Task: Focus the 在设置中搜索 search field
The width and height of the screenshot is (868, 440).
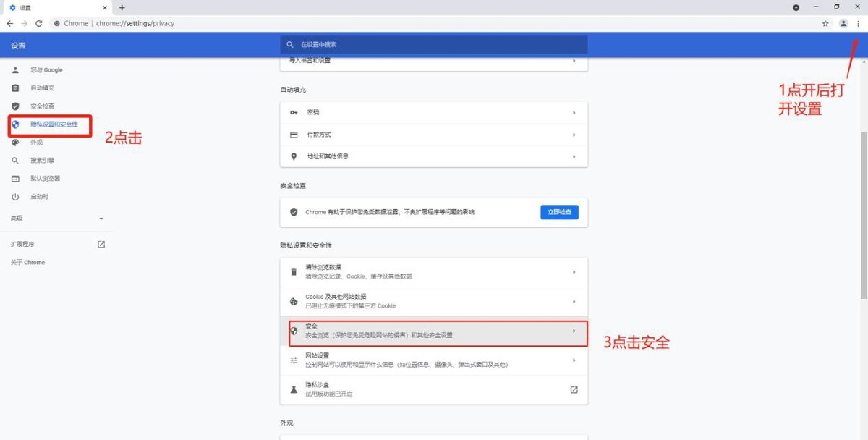Action: pos(434,44)
